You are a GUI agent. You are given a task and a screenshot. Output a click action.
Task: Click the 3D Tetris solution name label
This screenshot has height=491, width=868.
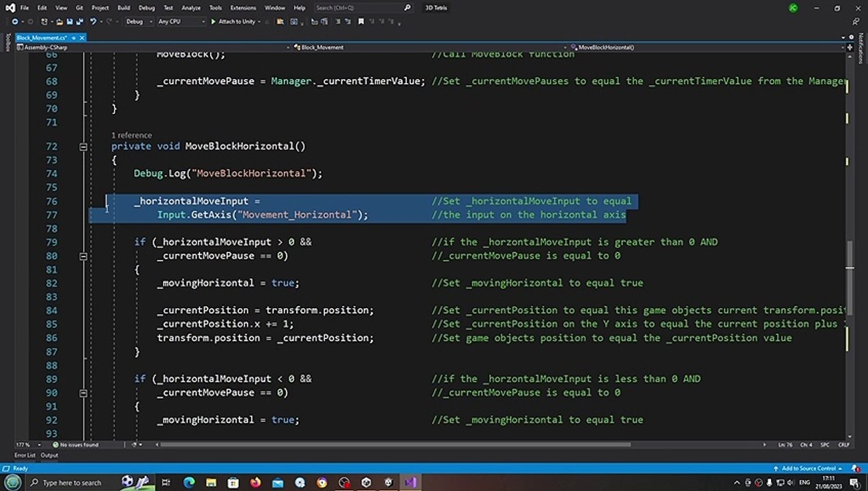[437, 8]
